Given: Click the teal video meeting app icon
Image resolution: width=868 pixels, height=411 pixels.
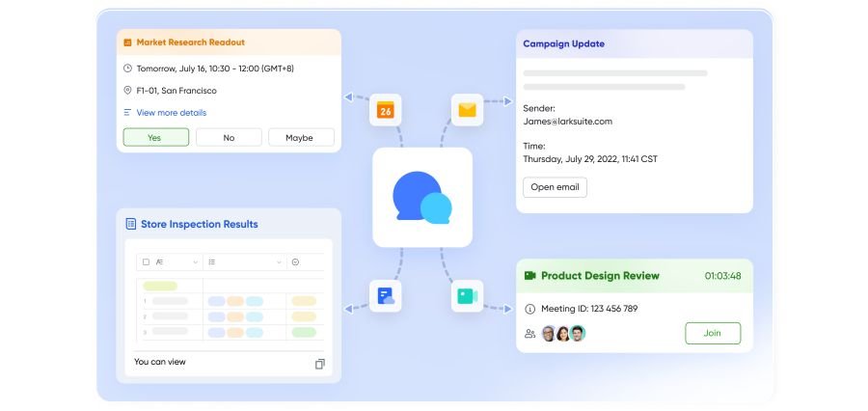Looking at the screenshot, I should click(467, 296).
